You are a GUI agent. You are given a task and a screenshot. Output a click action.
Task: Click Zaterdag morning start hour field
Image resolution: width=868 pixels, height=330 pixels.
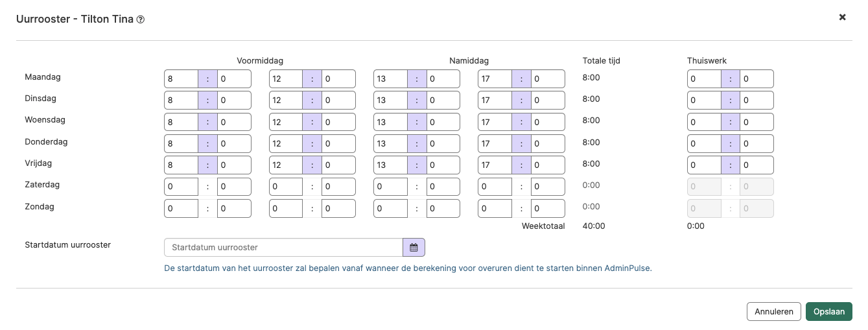(181, 187)
